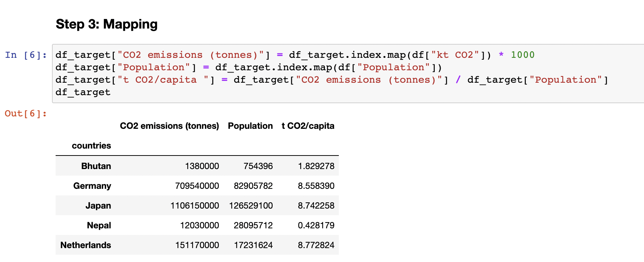Click the Japan row label
Image resolution: width=644 pixels, height=262 pixels.
[98, 206]
